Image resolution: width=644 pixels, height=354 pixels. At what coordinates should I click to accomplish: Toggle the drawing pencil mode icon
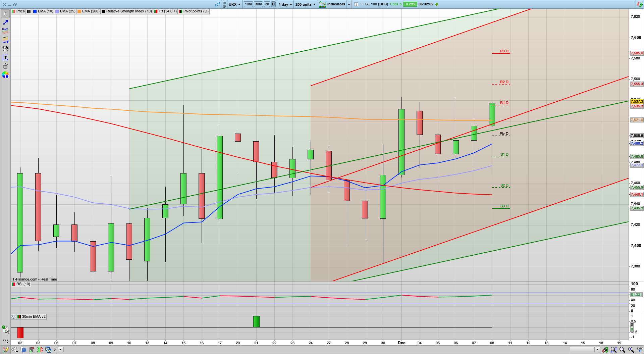pos(5,350)
